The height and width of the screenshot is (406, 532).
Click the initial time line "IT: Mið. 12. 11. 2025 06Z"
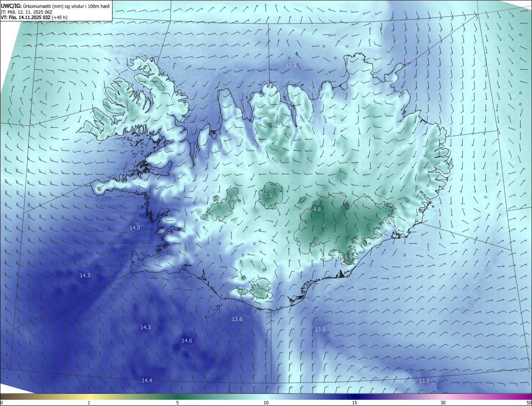[x=27, y=12]
